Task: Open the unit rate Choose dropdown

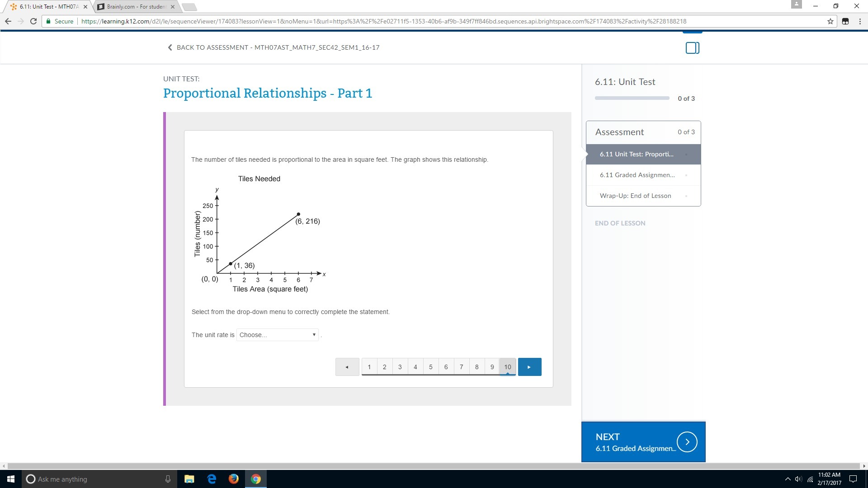Action: [x=277, y=335]
